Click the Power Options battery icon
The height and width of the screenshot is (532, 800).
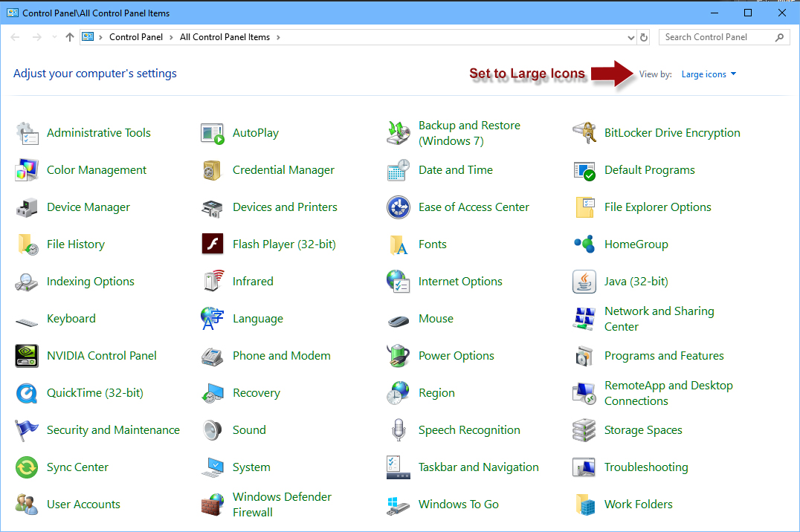coord(399,356)
